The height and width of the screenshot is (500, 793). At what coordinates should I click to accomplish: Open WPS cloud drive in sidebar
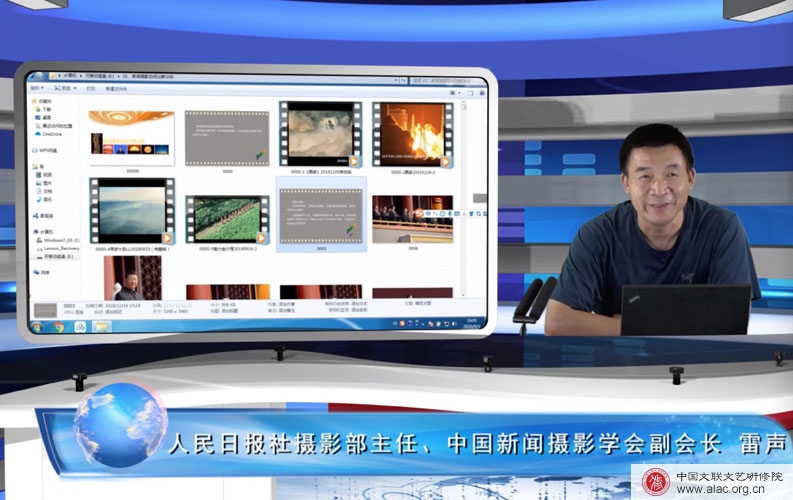pos(47,150)
